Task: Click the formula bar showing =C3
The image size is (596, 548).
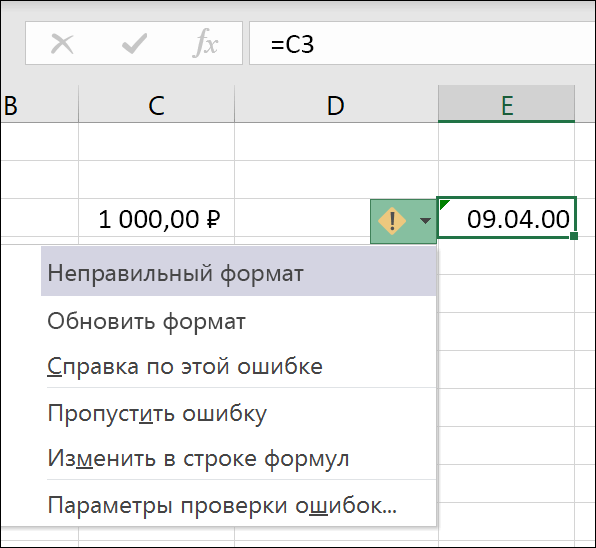Action: (422, 43)
